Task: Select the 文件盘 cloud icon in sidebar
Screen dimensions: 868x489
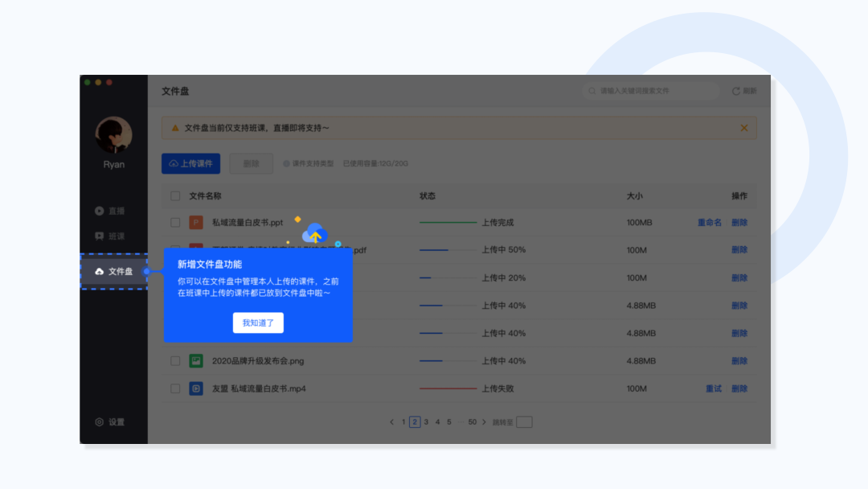Action: point(99,271)
